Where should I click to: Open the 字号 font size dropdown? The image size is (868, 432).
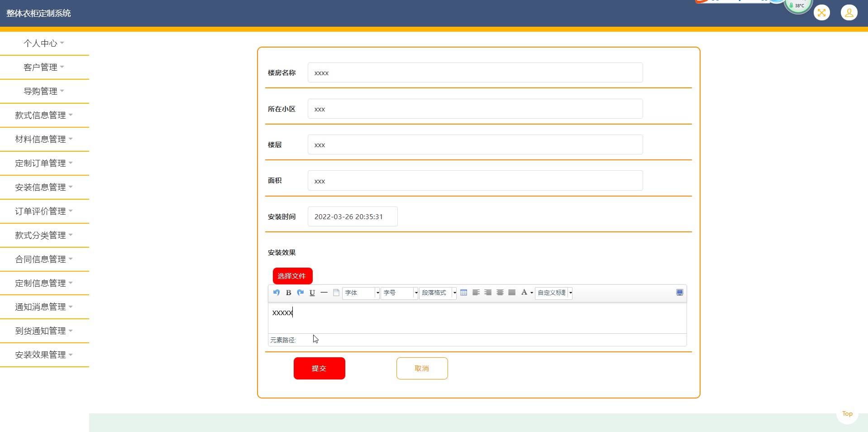[x=400, y=293]
